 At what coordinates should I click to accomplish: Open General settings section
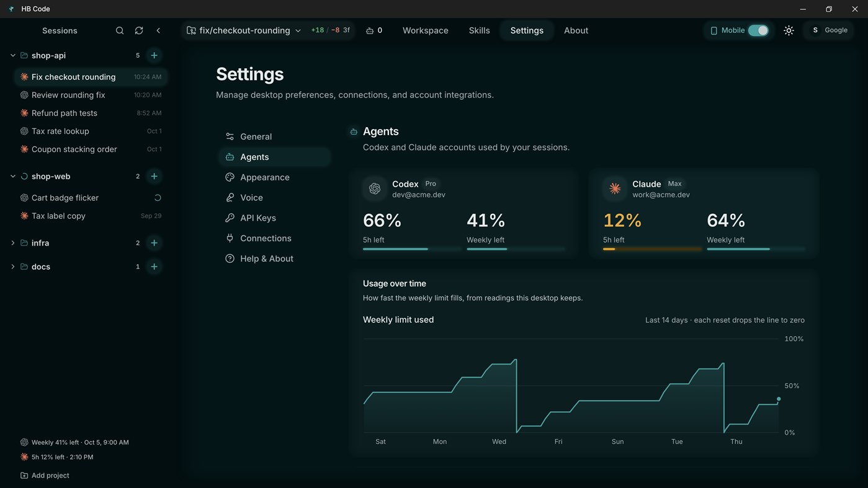(x=274, y=136)
